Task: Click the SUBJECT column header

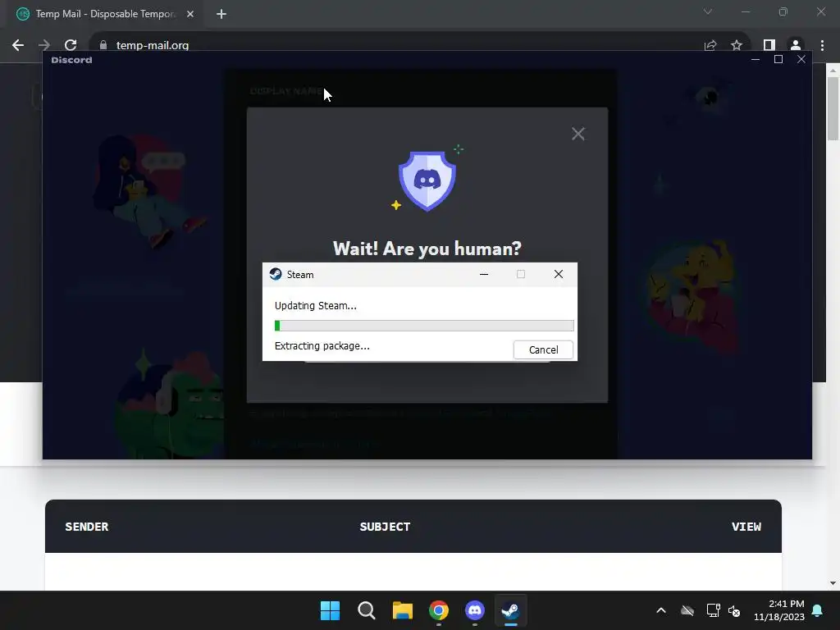Action: click(385, 527)
